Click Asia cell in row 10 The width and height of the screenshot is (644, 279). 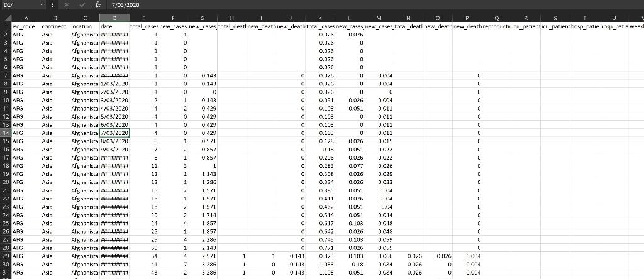[55, 100]
